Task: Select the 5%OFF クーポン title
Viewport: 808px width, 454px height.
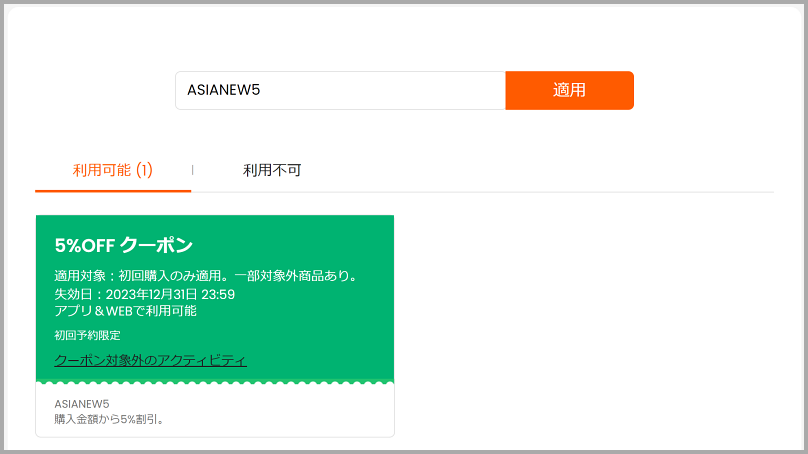Action: click(124, 245)
